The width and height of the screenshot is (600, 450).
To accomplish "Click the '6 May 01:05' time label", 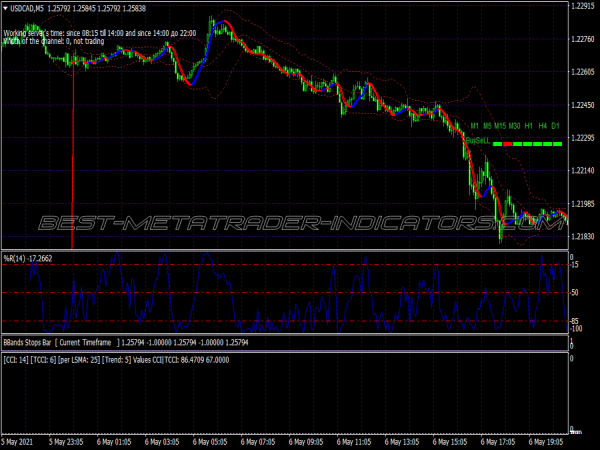I will [x=114, y=442].
